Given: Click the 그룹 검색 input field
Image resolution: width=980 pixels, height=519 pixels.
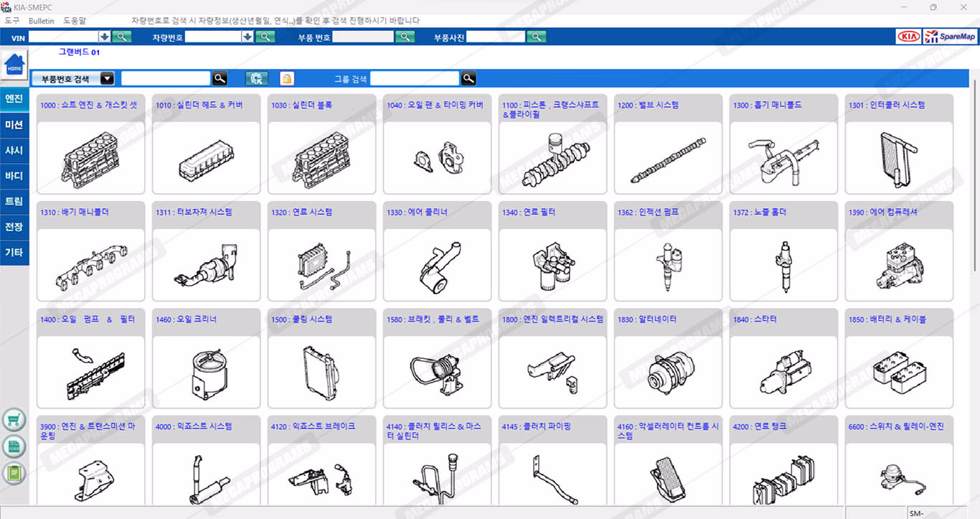Looking at the screenshot, I should click(x=415, y=79).
